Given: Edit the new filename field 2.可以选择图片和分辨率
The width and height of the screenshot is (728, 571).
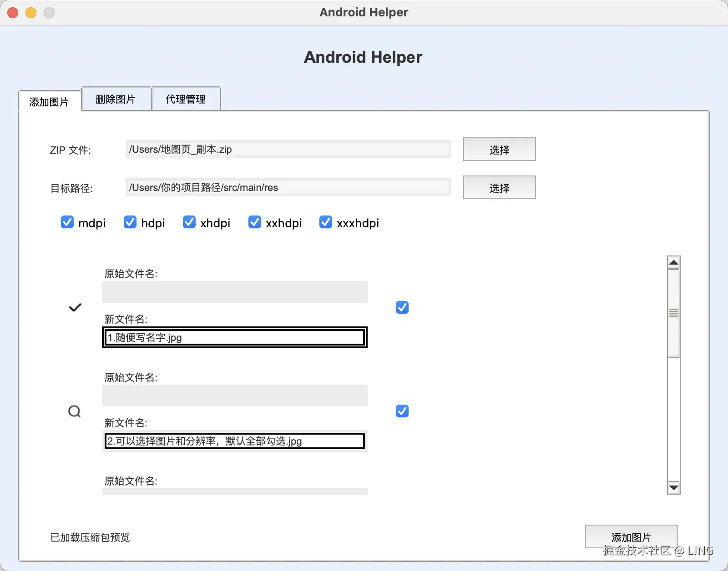Looking at the screenshot, I should 235,441.
